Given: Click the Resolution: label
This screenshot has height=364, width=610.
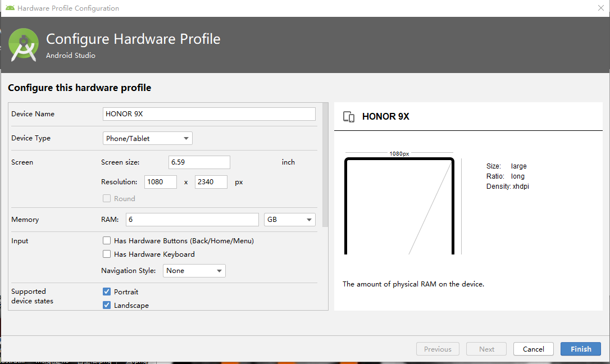Looking at the screenshot, I should (x=119, y=181).
